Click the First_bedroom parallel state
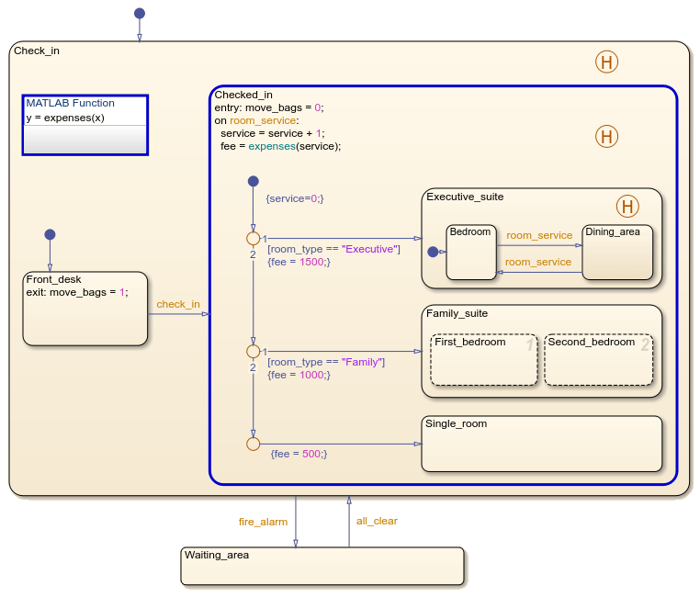Image resolution: width=700 pixels, height=597 pixels. (x=483, y=363)
